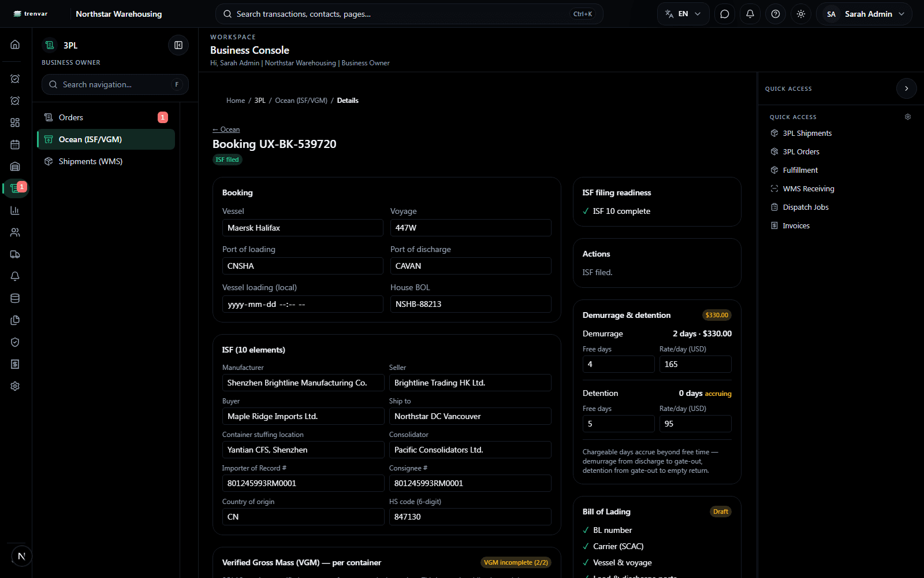Click the Voyage field 447W
The width and height of the screenshot is (924, 578).
click(471, 228)
